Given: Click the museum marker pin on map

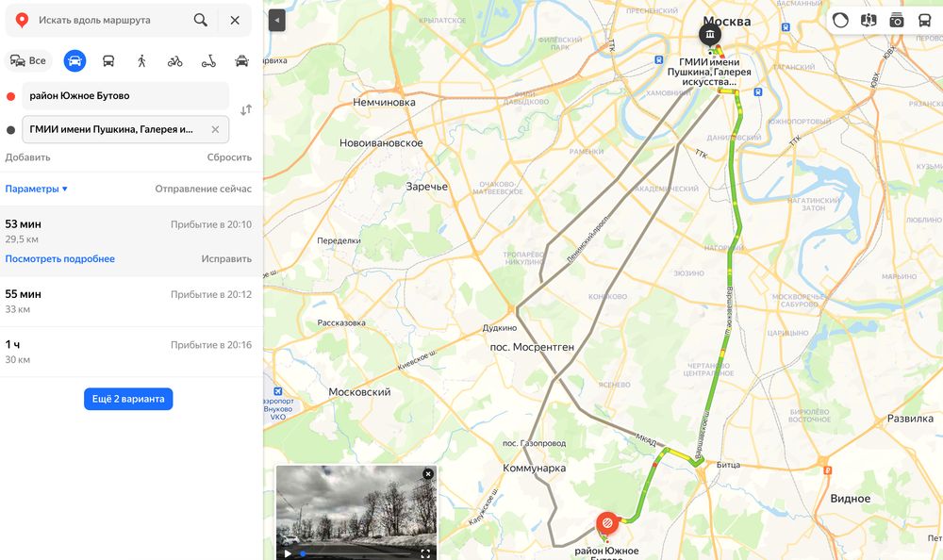Looking at the screenshot, I should [x=710, y=34].
